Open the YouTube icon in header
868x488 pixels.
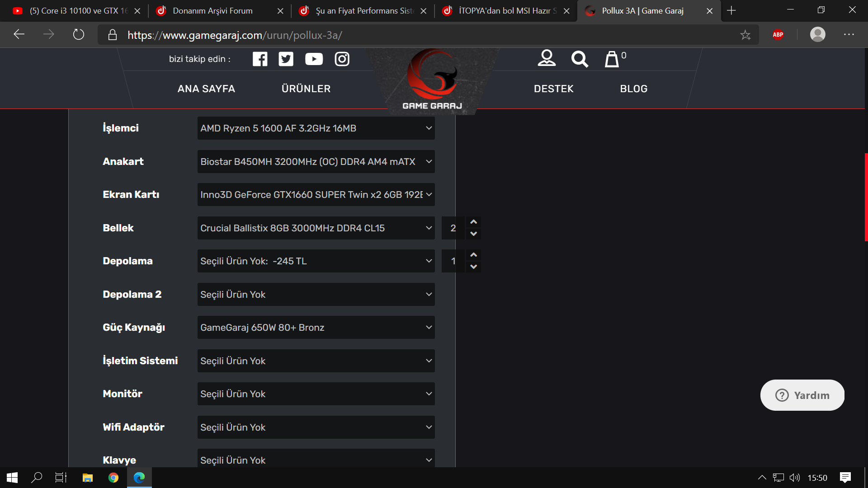314,59
